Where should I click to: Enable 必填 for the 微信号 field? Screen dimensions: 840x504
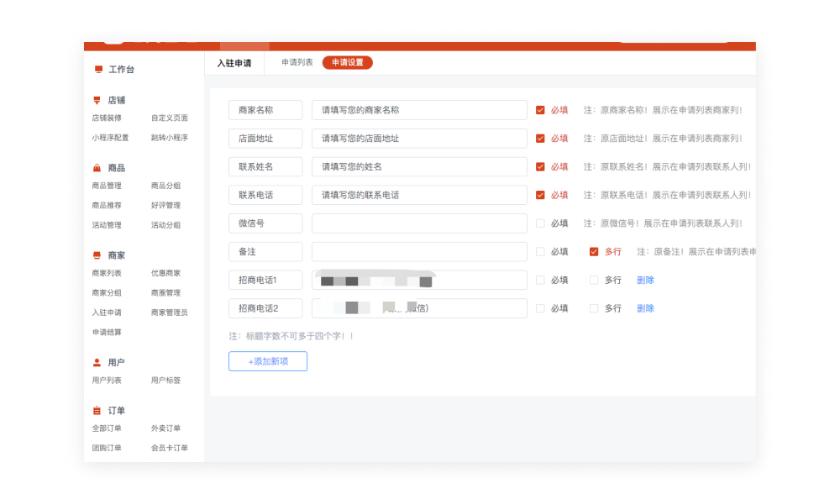click(541, 223)
